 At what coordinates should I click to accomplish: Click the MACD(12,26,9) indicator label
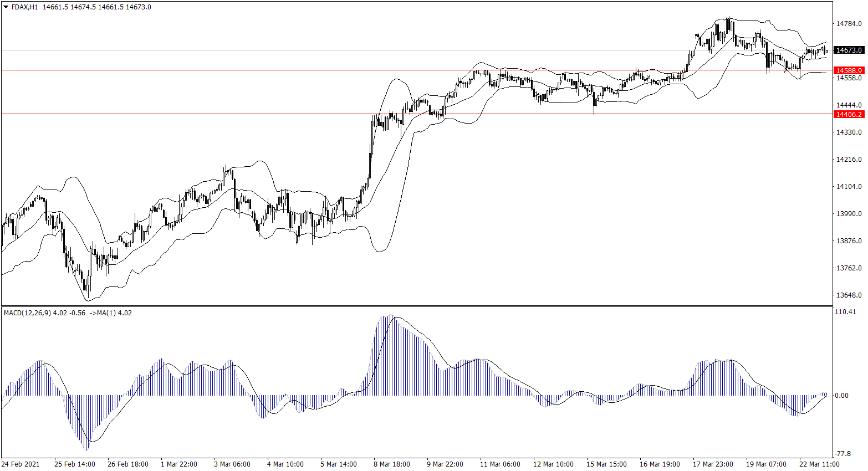coord(27,313)
